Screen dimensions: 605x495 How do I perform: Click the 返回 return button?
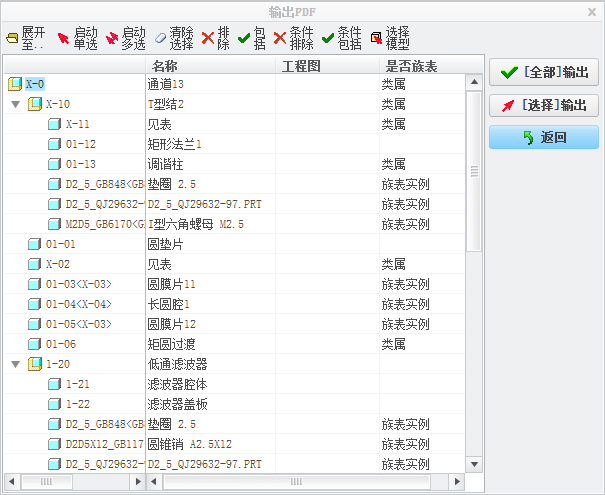click(x=544, y=137)
